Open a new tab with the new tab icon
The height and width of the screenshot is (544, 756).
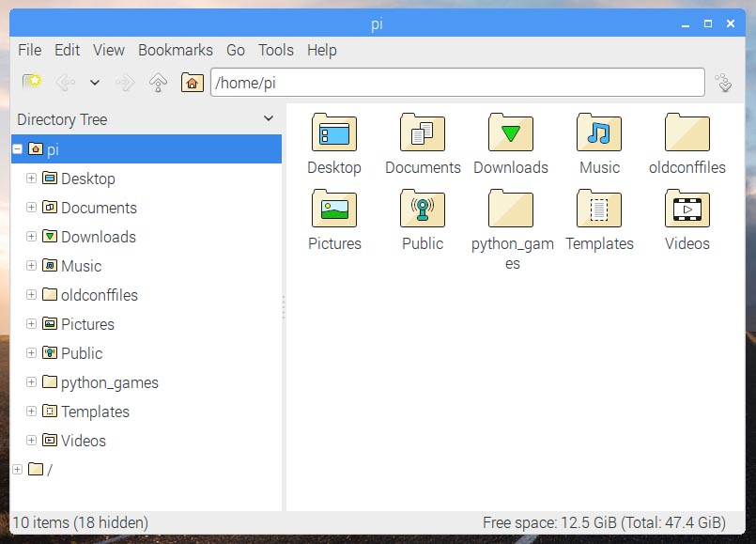coord(31,82)
